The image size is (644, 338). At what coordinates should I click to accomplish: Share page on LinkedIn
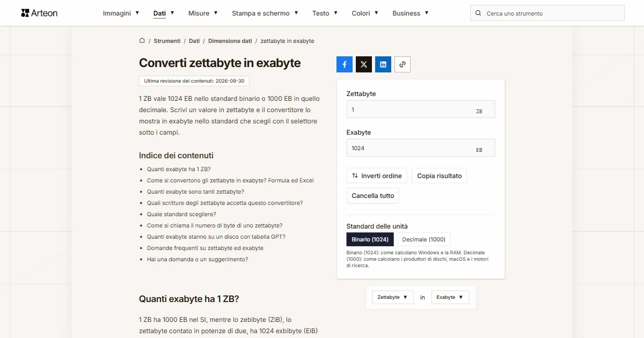tap(383, 64)
